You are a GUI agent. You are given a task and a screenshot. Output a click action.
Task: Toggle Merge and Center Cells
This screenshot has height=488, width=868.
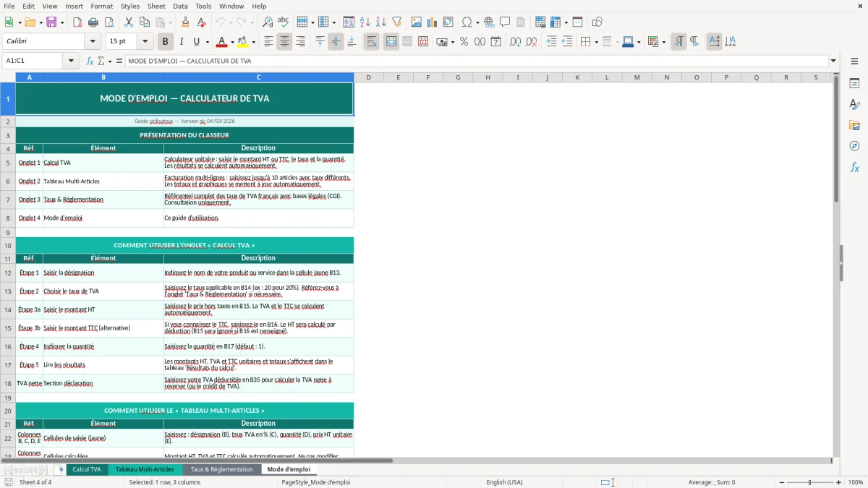(391, 42)
